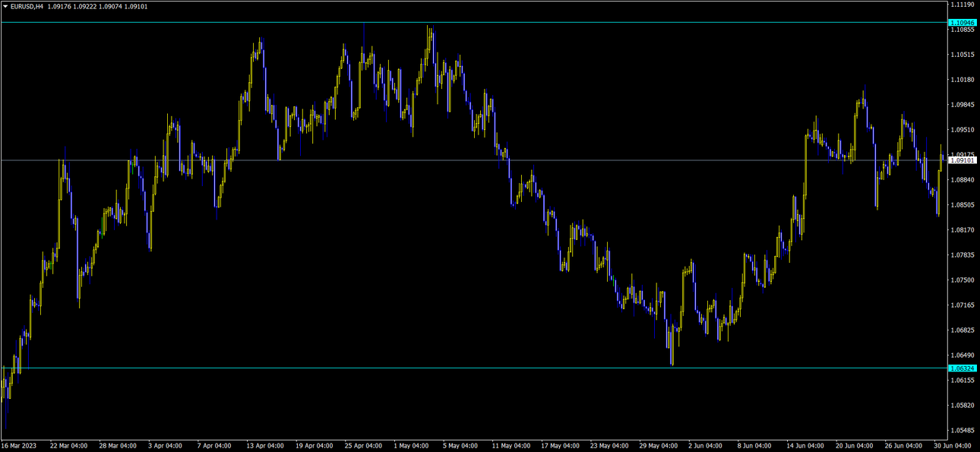This screenshot has width=980, height=452.
Task: Click the cyan 1.10946 price tag
Action: coord(963,23)
